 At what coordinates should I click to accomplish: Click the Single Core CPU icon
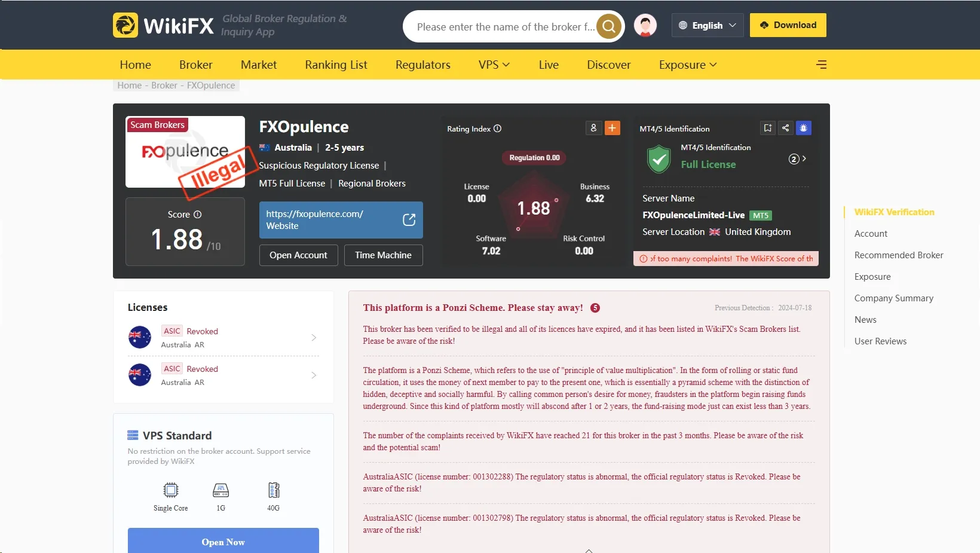[x=171, y=490]
